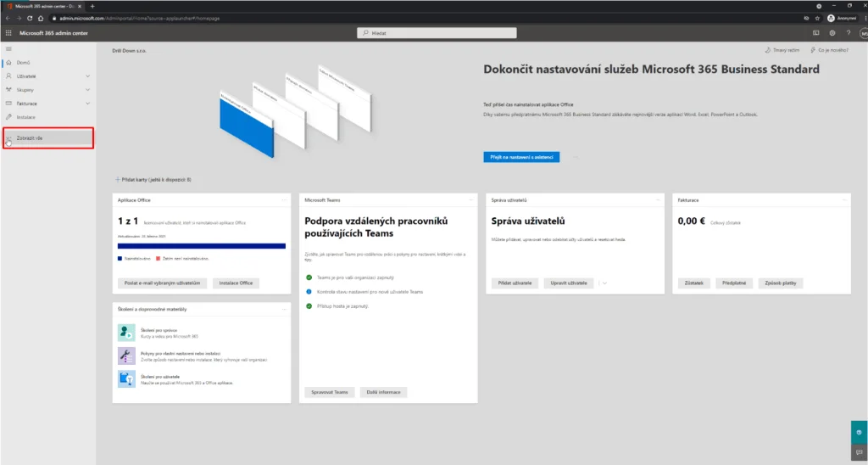Click the blocked third-party cookies eye icon
The width and height of the screenshot is (868, 465).
[x=806, y=19]
